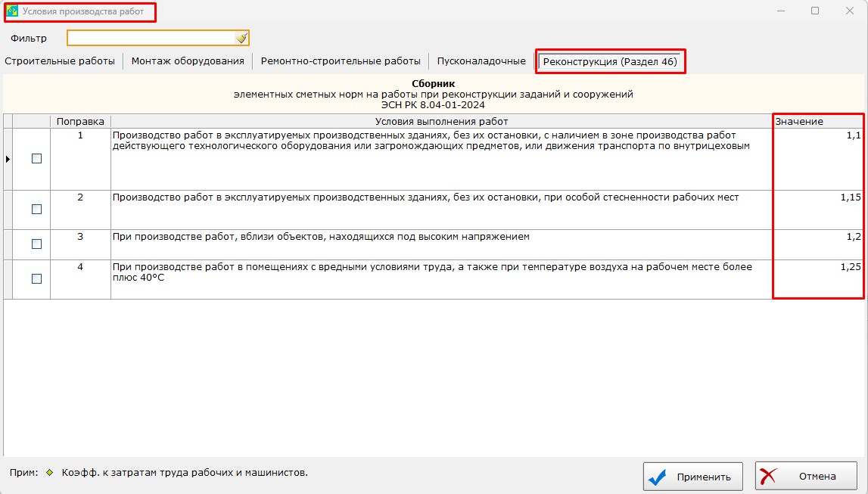Open the Монтаж оборудования tab
The image size is (868, 494).
188,61
